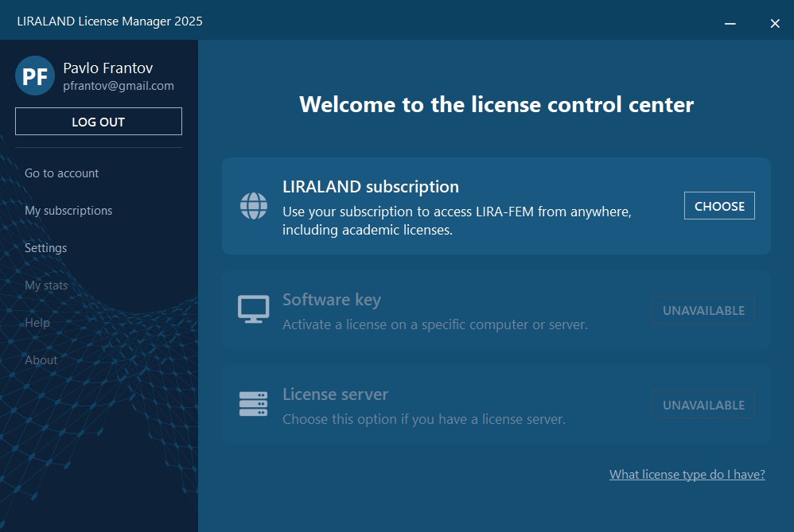Click the pfrantov@gmail.com email address
Screen dimensions: 794x532
pyautogui.click(x=119, y=86)
